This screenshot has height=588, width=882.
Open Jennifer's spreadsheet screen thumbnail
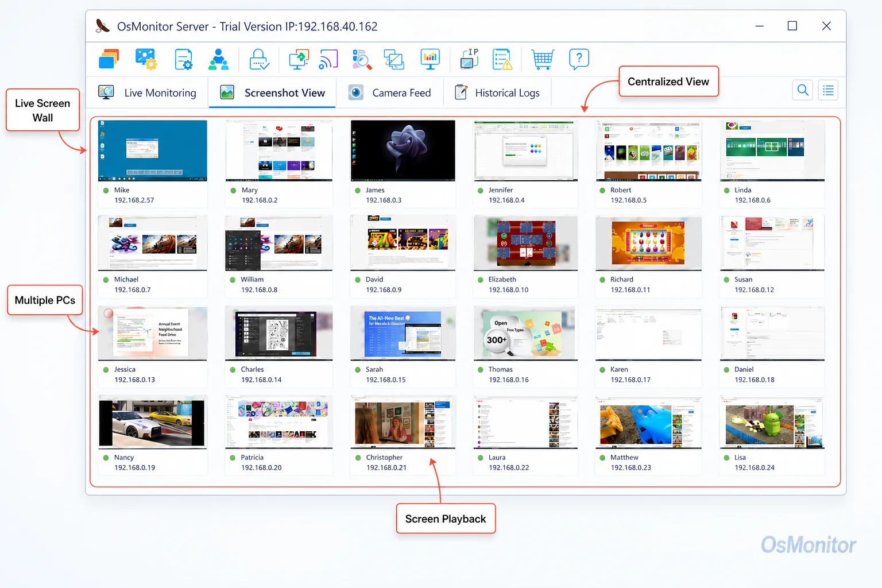pyautogui.click(x=525, y=150)
